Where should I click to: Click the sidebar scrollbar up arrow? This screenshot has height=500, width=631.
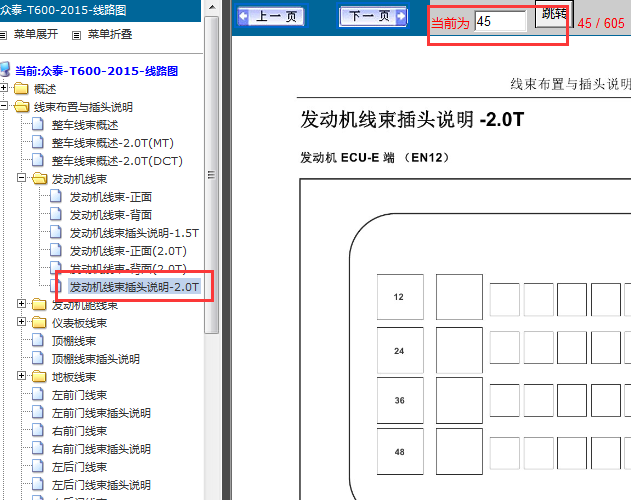tap(212, 7)
